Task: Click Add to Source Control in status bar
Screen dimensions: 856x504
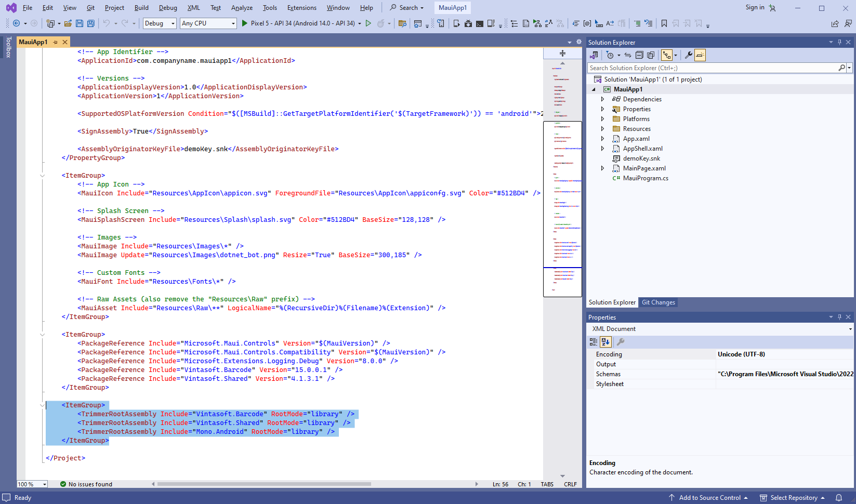Action: coord(709,498)
